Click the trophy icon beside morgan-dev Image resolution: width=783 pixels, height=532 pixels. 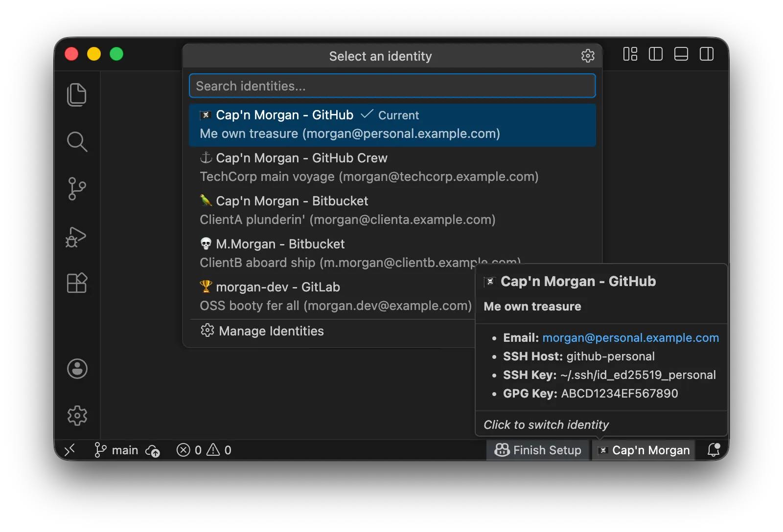coord(206,287)
